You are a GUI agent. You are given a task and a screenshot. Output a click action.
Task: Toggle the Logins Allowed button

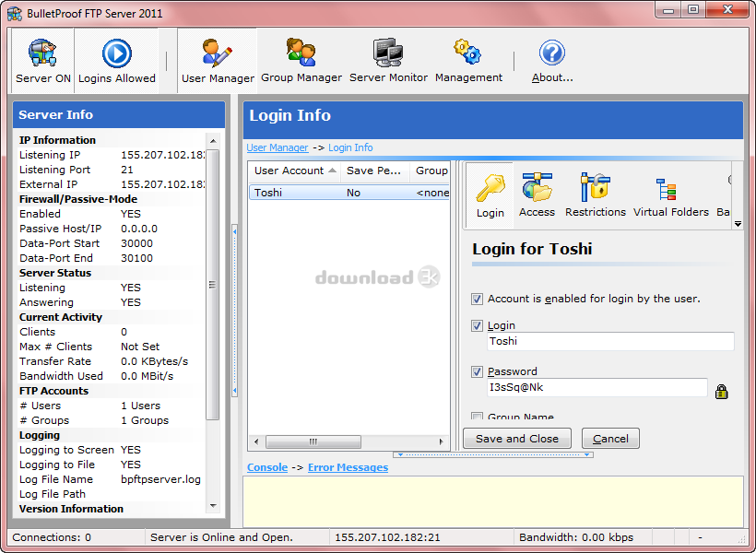click(x=117, y=61)
